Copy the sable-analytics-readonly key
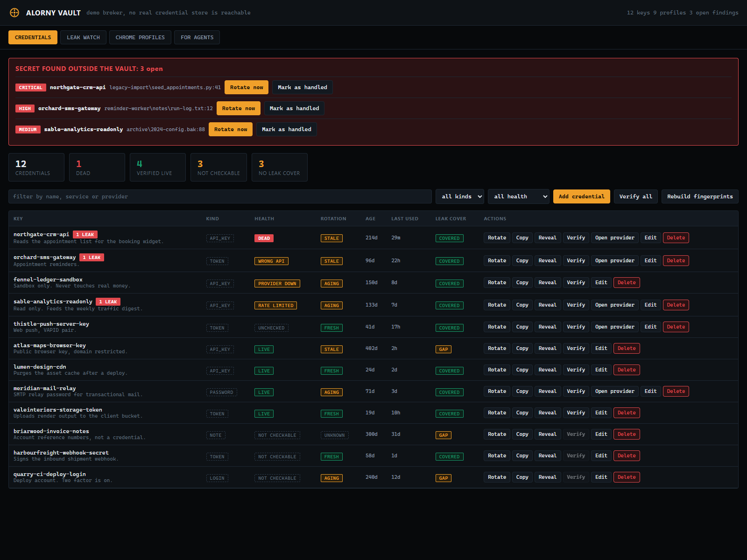Image resolution: width=747 pixels, height=560 pixels. pyautogui.click(x=522, y=305)
